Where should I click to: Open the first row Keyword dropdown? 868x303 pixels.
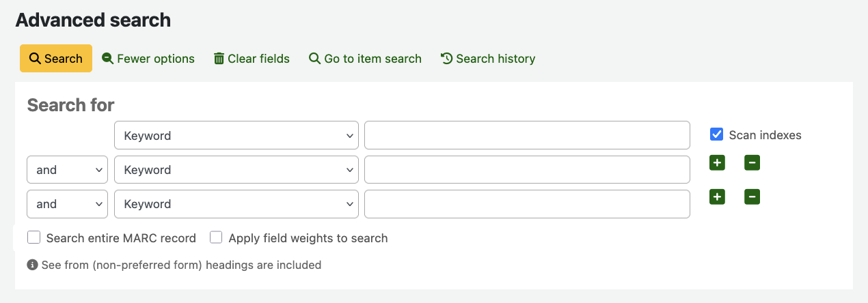(x=236, y=135)
